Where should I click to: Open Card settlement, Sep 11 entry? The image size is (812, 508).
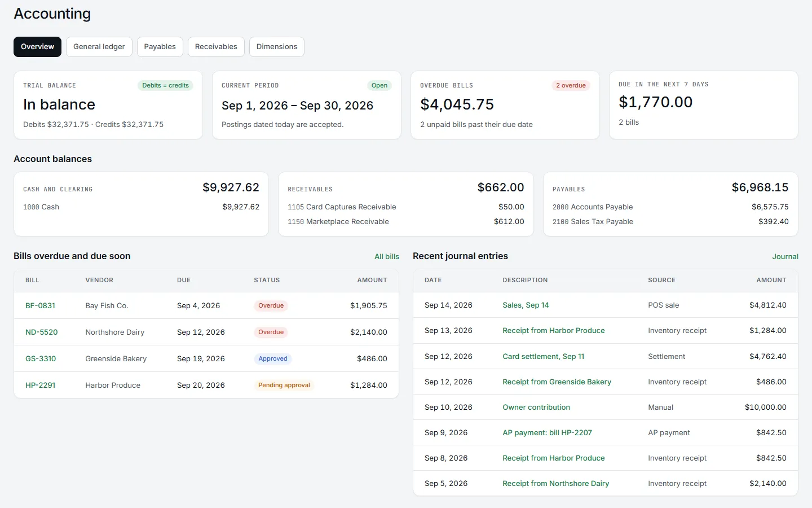click(543, 356)
